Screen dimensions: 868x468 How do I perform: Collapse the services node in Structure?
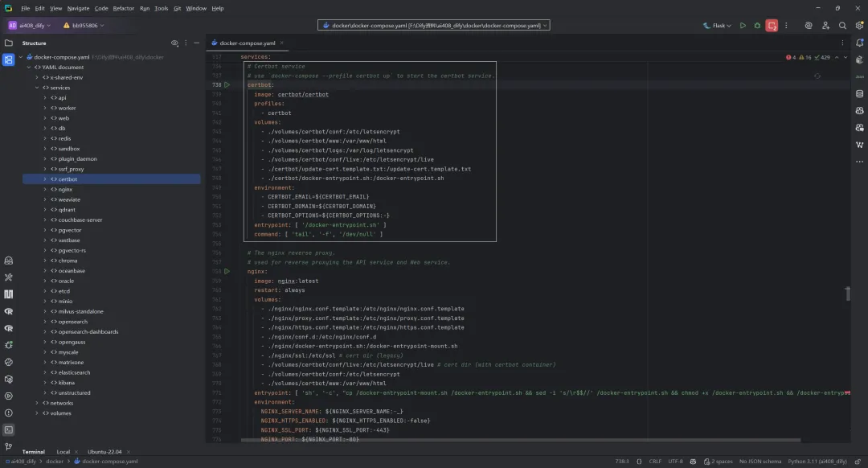coord(37,88)
